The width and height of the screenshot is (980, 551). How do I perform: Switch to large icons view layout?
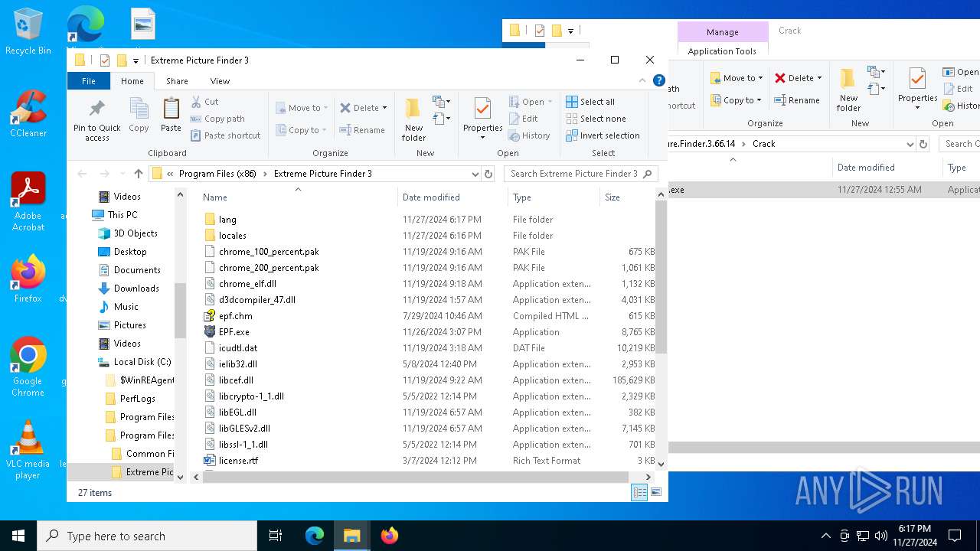tap(656, 493)
